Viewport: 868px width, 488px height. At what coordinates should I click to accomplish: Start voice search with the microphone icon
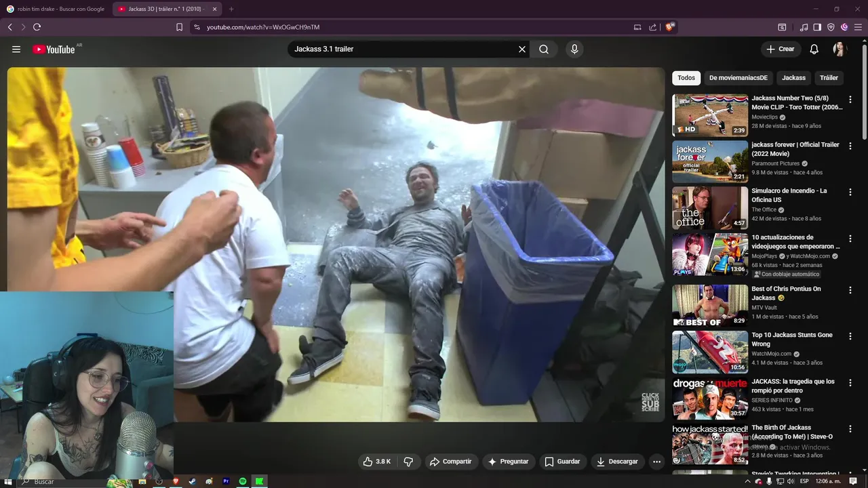tap(574, 49)
